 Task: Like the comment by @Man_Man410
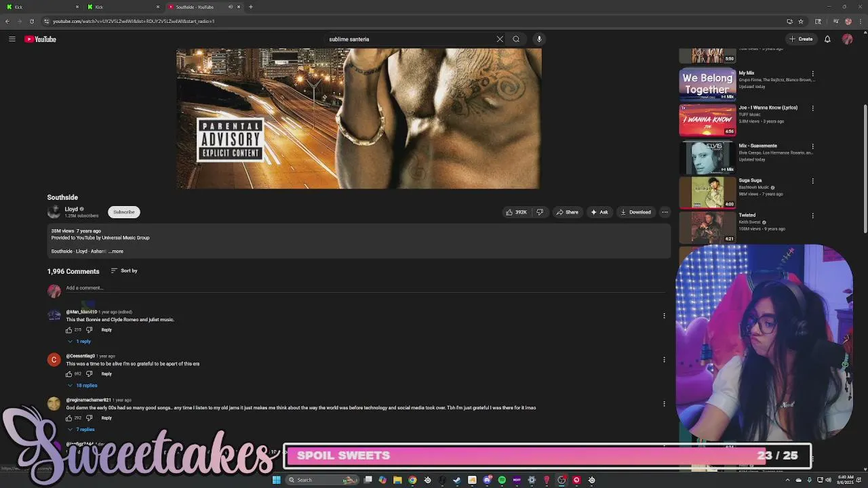pyautogui.click(x=68, y=330)
